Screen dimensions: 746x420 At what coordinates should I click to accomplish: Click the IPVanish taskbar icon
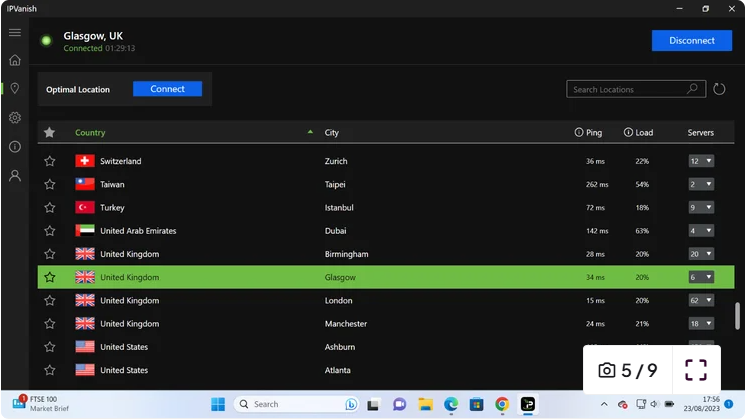(528, 404)
